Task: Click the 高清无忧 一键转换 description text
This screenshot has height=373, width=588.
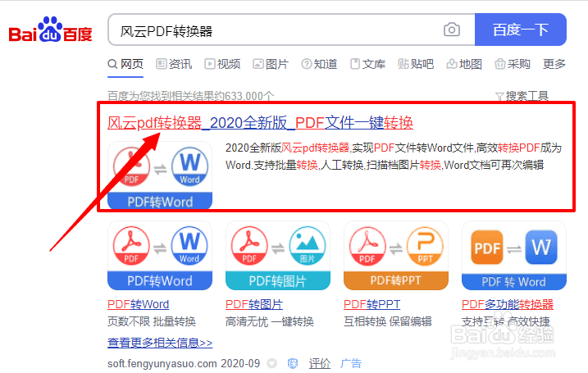Action: click(270, 321)
